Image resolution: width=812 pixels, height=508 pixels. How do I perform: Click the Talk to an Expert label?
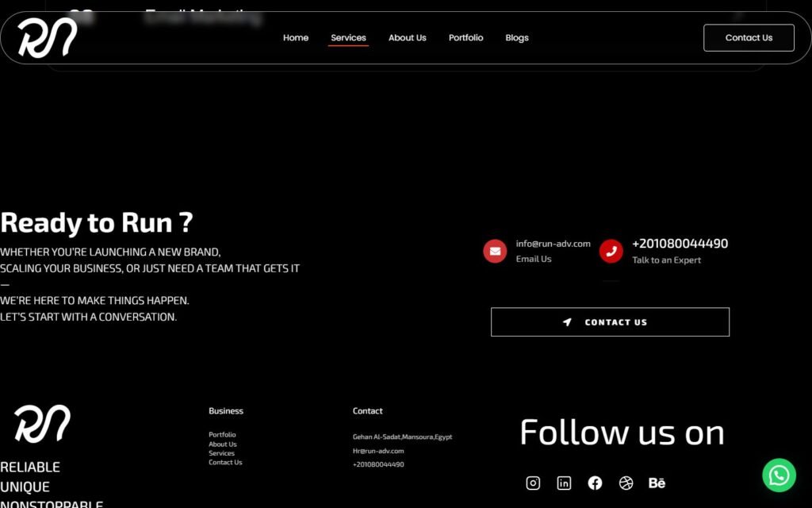(x=666, y=260)
